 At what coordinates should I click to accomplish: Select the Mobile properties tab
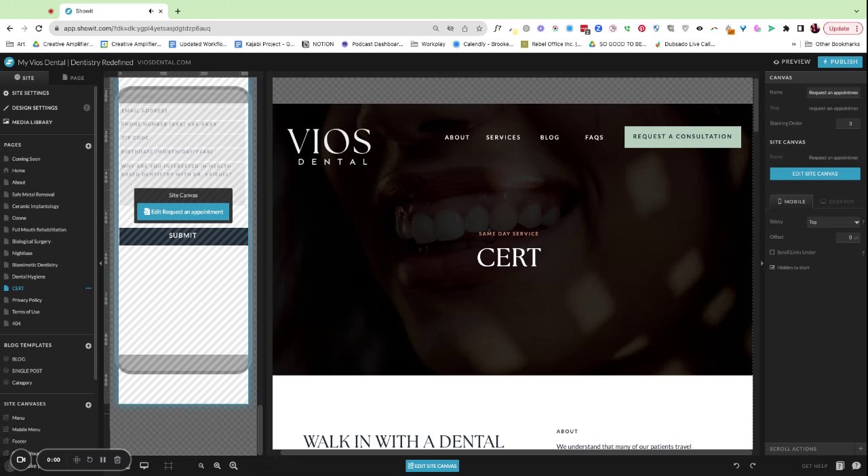point(791,201)
